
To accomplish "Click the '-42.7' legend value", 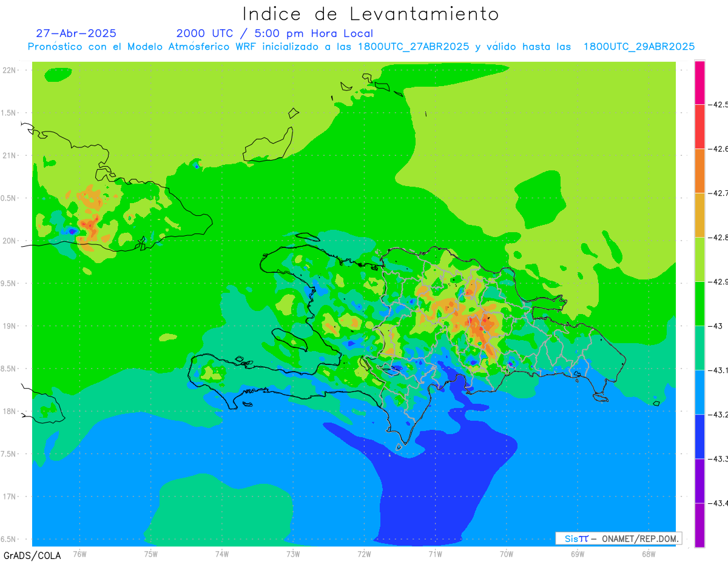I will tap(719, 193).
